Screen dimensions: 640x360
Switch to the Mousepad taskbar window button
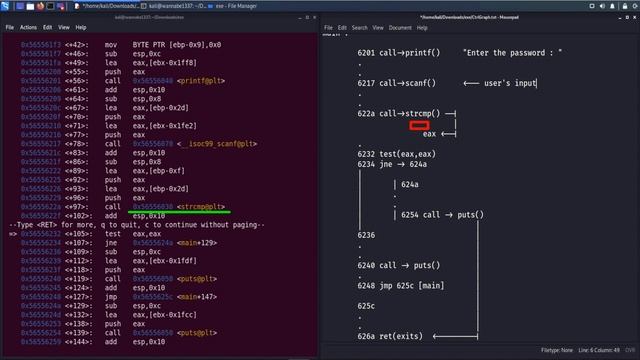[106, 6]
